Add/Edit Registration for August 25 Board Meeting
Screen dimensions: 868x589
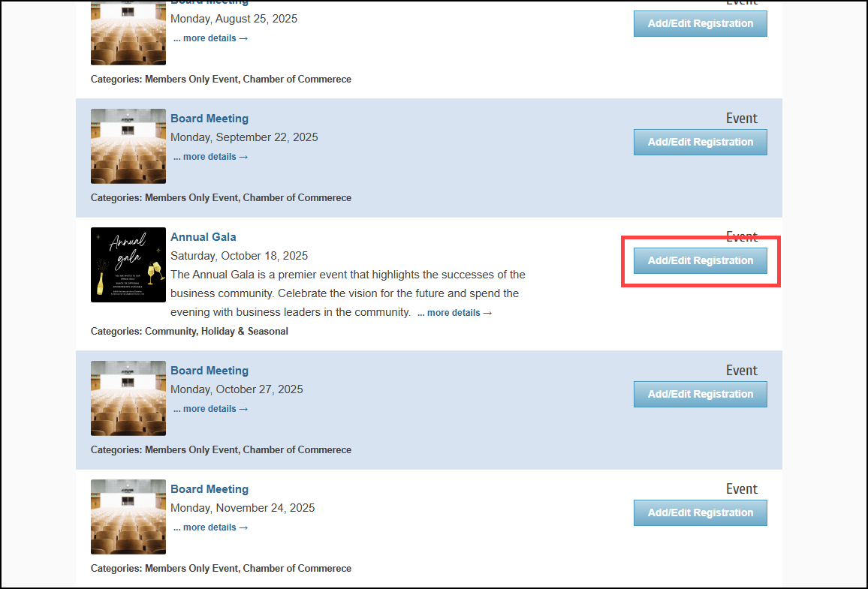tap(701, 24)
